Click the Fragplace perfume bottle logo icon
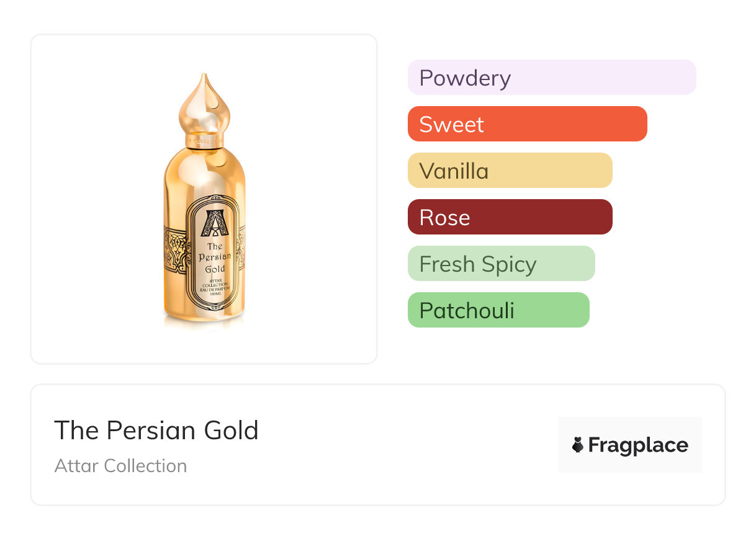 click(578, 445)
